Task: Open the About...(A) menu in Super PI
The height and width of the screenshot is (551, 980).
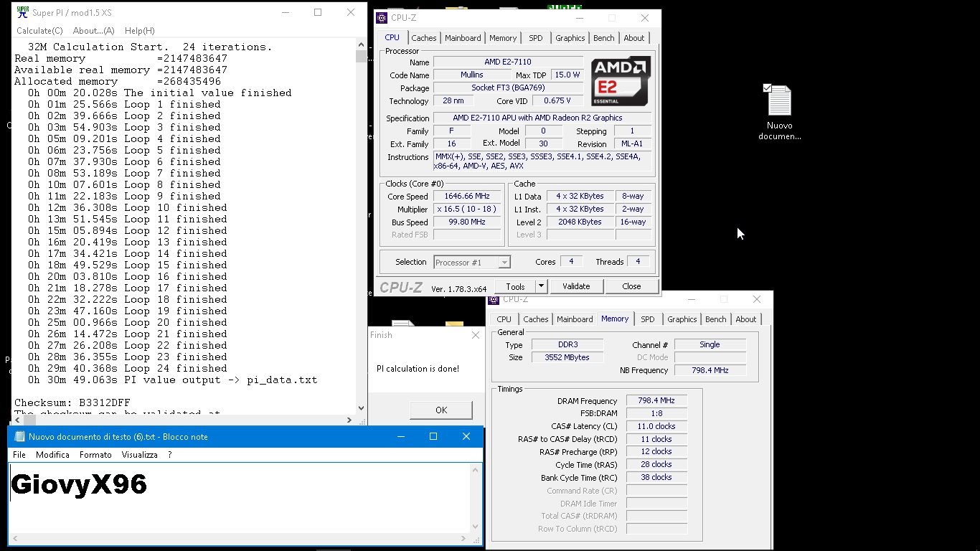Action: pos(93,31)
